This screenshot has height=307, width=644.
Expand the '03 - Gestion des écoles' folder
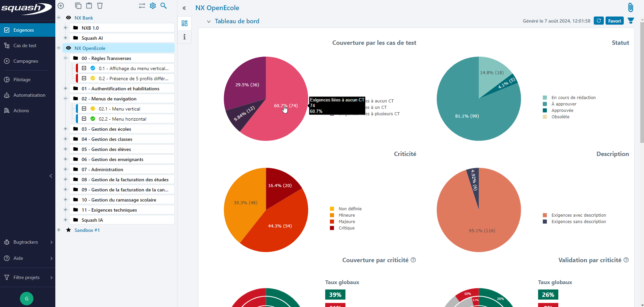pos(65,129)
